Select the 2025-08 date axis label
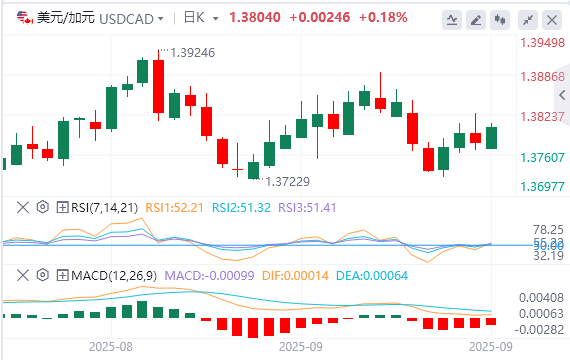 point(111,347)
